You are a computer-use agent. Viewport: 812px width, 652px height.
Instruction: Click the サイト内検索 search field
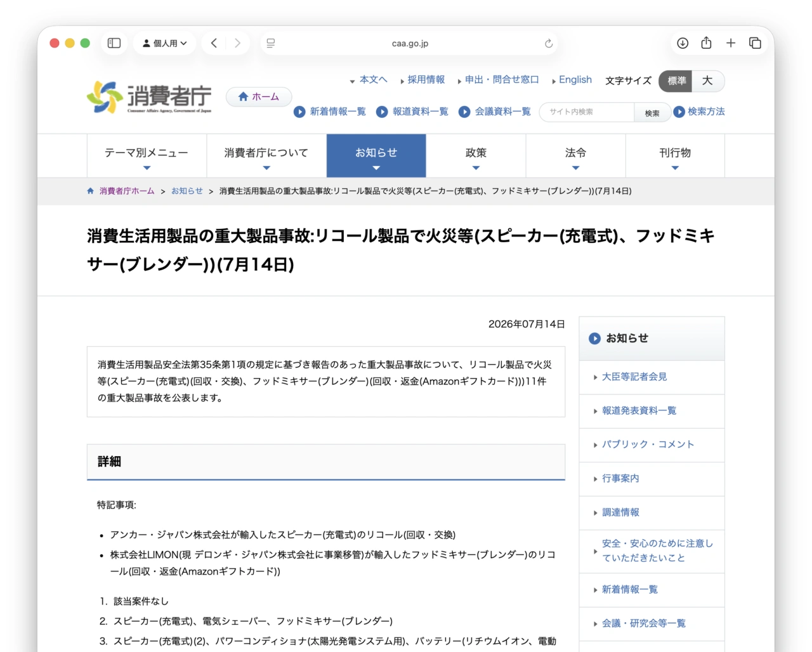587,112
